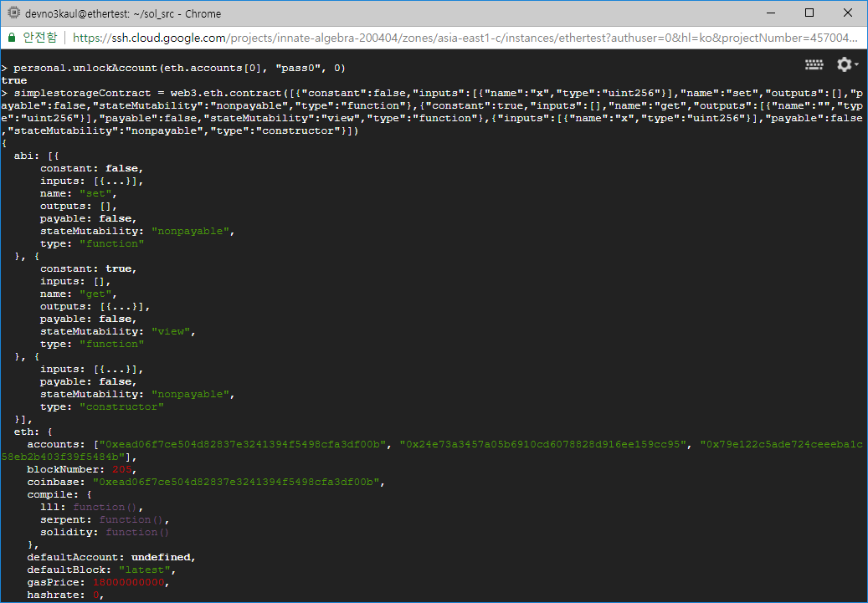Click the 'abi: [{' line
This screenshot has height=603, width=868.
coord(37,156)
